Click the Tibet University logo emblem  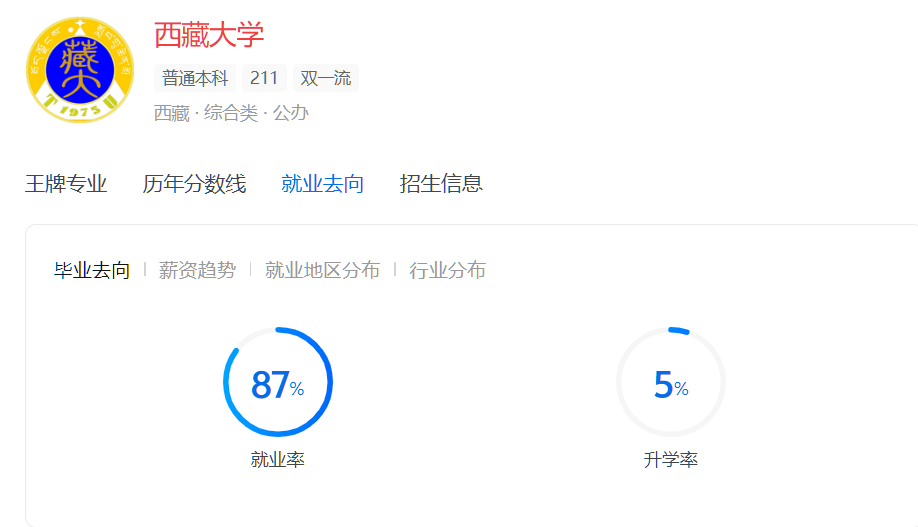(79, 70)
